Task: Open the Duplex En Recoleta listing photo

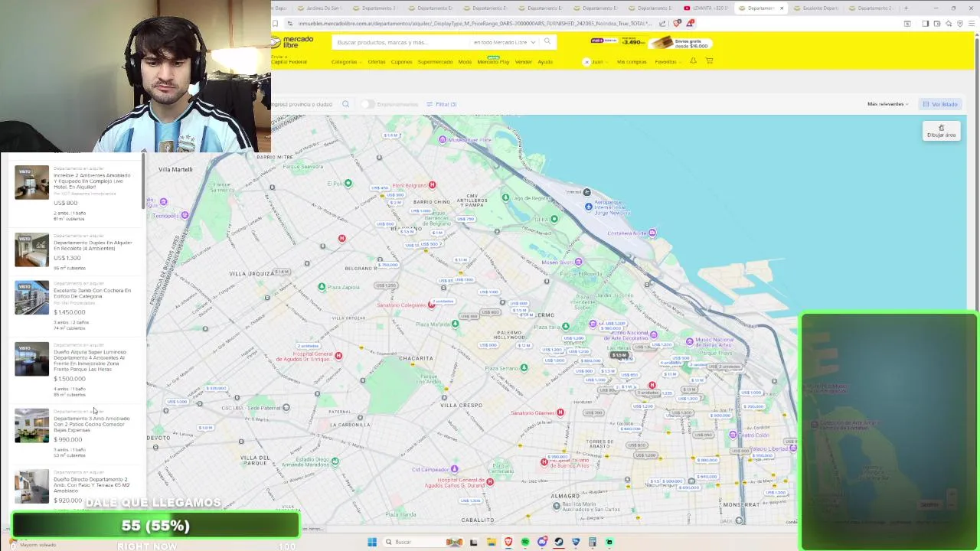Action: tap(31, 250)
